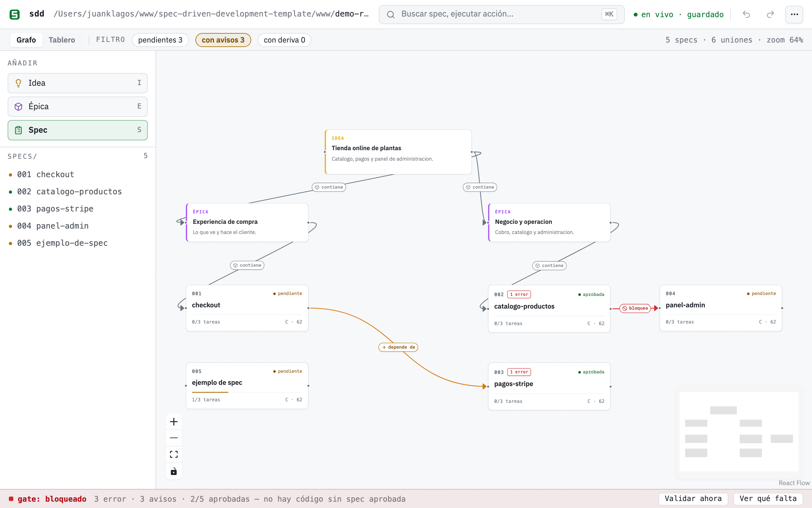Select the panel-admin spec node

click(721, 308)
